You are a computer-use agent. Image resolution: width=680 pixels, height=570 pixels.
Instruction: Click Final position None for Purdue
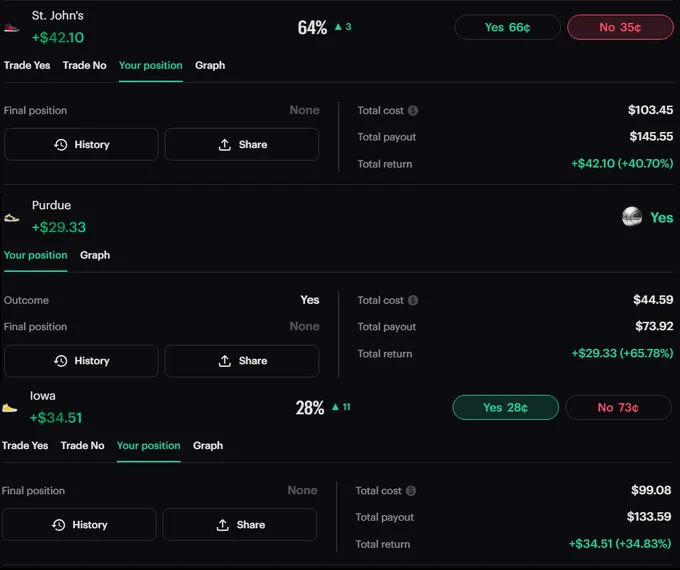pos(304,326)
